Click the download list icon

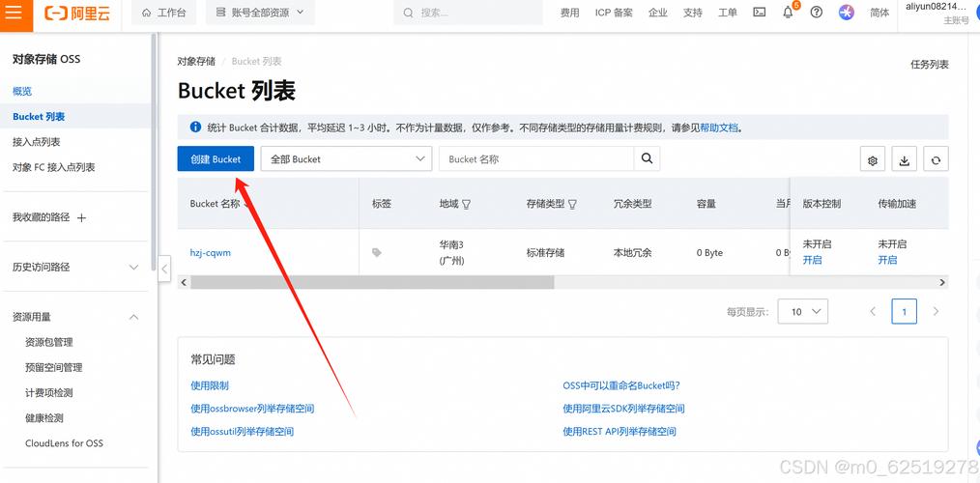coord(905,160)
